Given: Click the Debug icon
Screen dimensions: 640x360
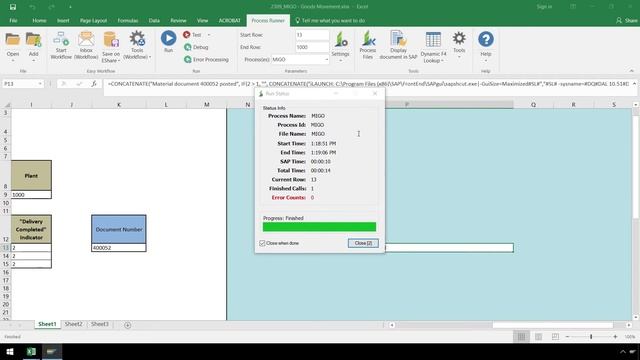Looking at the screenshot, I should [187, 47].
